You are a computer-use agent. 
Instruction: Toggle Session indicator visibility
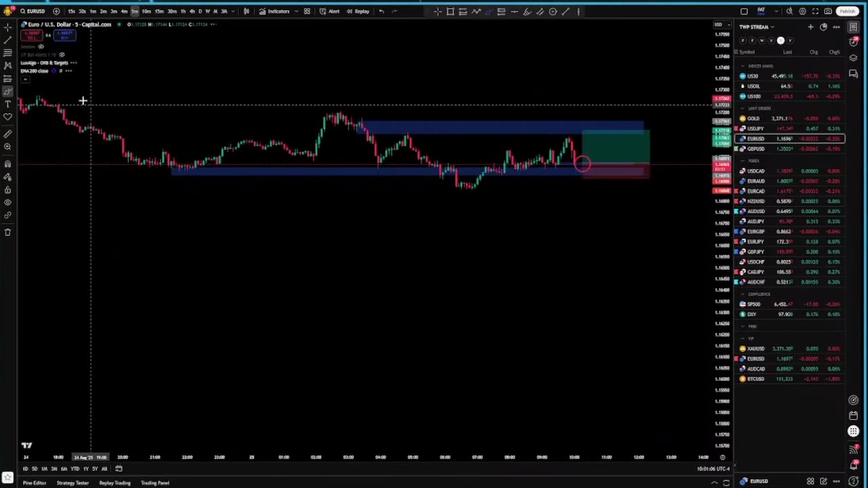(41, 47)
